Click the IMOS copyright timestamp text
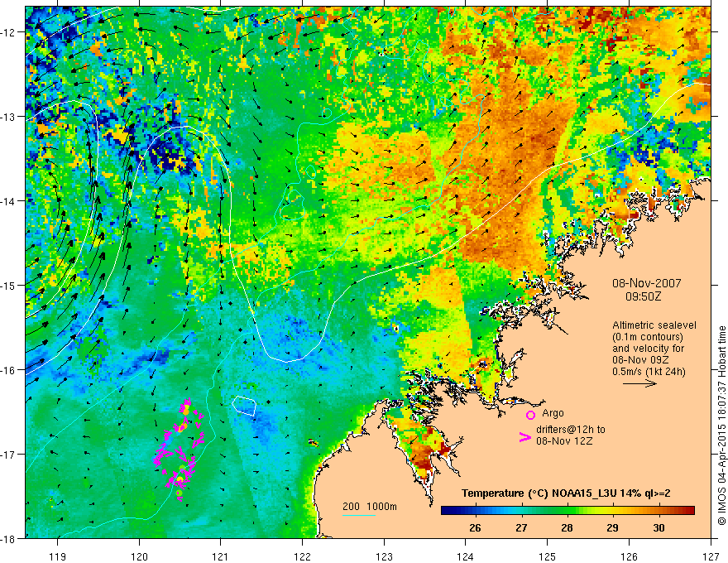This screenshot has width=728, height=563. 721,426
